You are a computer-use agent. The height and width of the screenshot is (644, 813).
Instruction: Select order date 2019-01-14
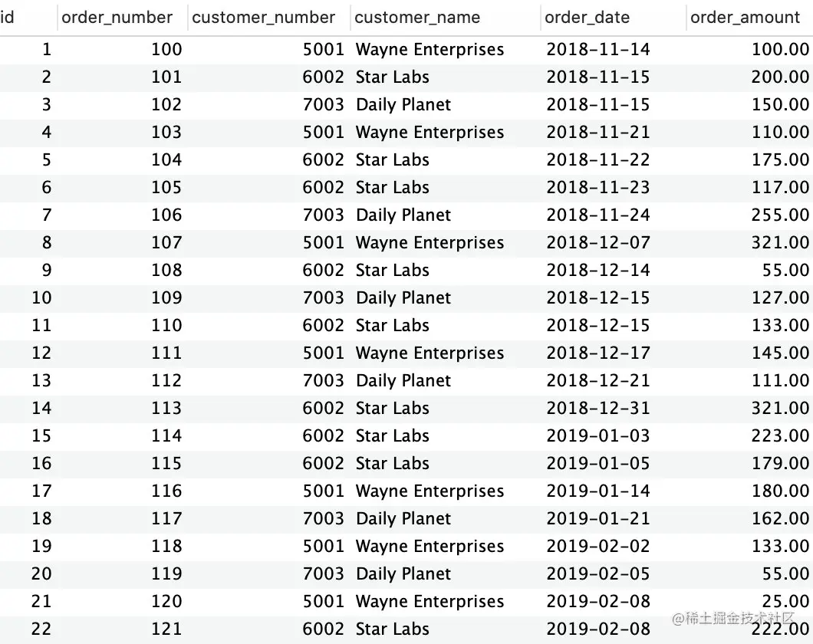[x=597, y=491]
